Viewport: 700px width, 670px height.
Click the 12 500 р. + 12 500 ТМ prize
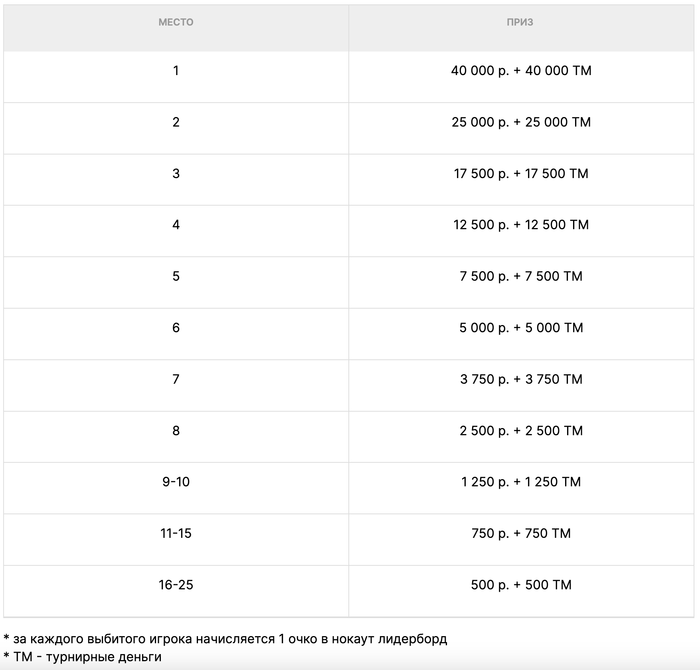520,225
